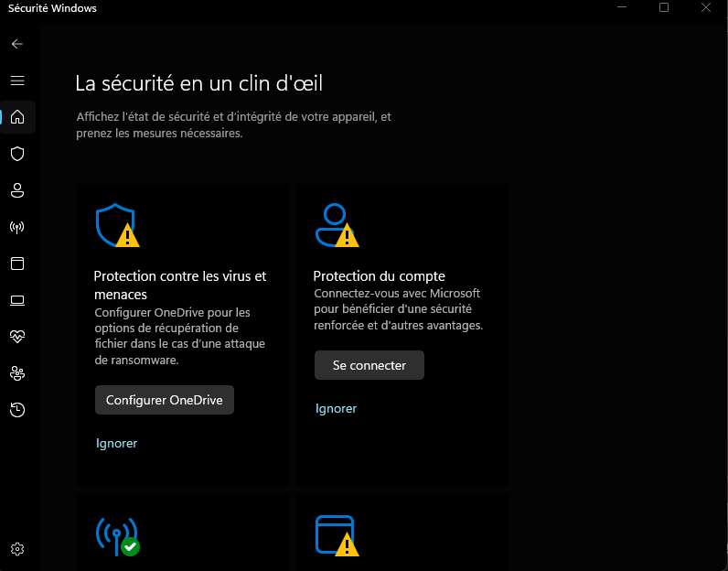Open account protection person sidebar icon
The height and width of the screenshot is (571, 728).
(x=17, y=190)
